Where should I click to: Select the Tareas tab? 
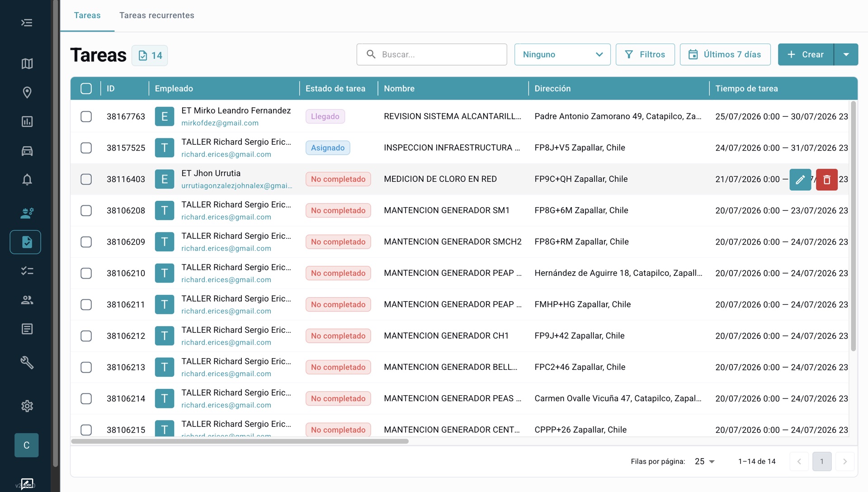pyautogui.click(x=87, y=15)
